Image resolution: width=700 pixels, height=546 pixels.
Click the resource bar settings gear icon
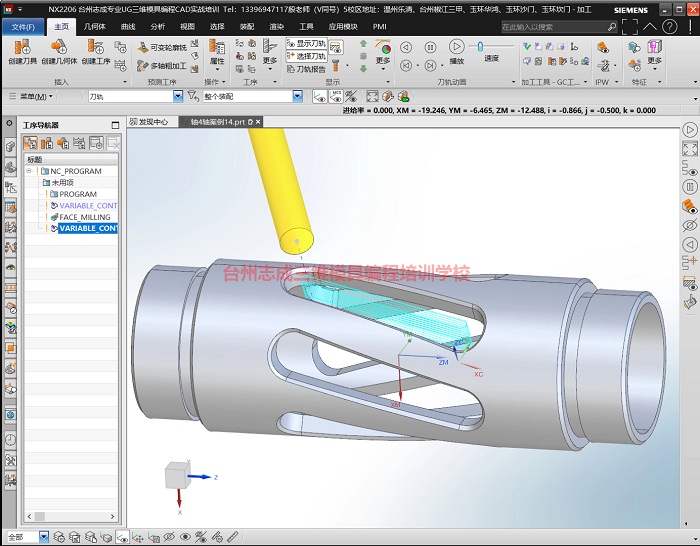pos(9,123)
